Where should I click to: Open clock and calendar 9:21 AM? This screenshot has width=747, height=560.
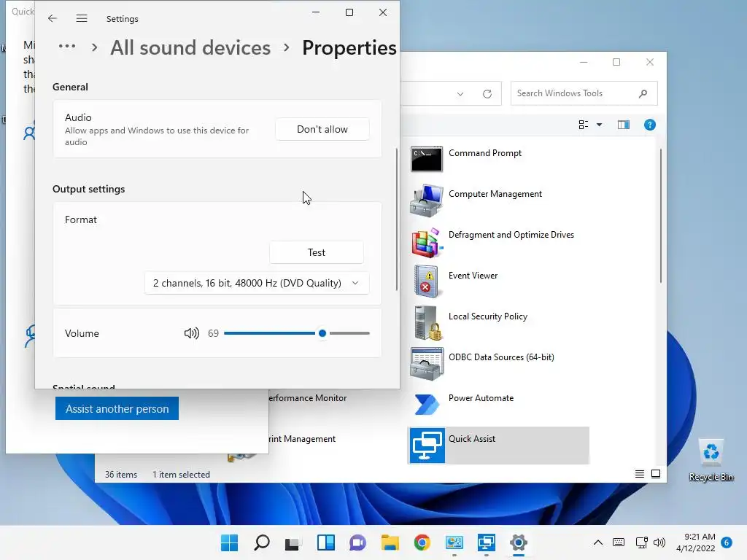(695, 542)
